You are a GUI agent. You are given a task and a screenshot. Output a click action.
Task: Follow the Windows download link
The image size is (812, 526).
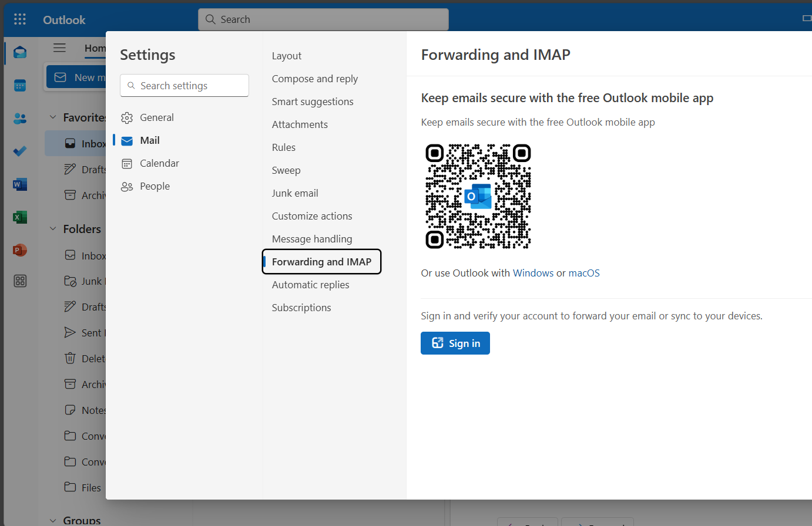(533, 273)
